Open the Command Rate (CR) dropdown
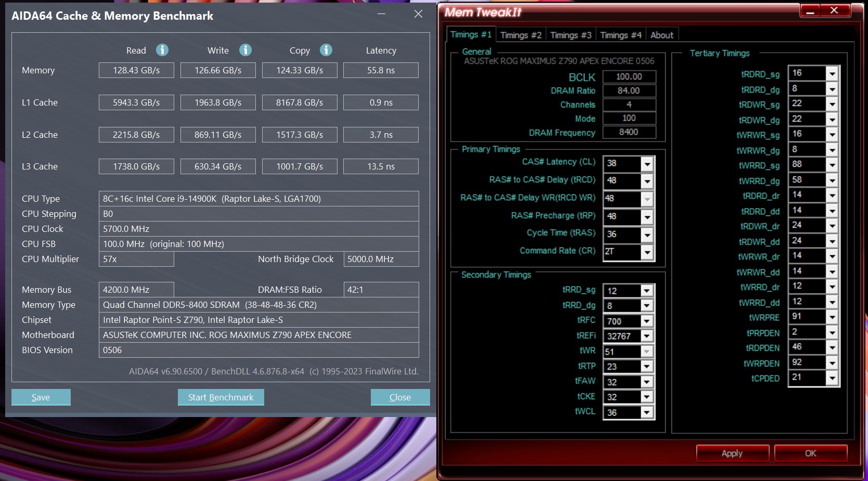868x481 pixels. point(647,252)
